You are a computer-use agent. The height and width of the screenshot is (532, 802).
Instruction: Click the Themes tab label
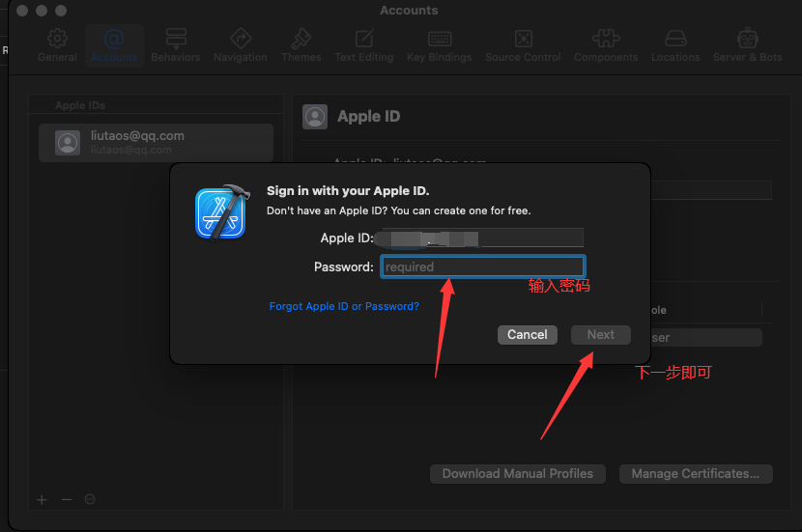(301, 57)
